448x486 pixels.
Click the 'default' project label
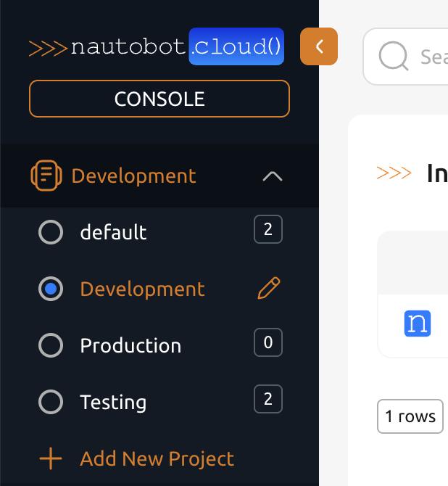113,232
